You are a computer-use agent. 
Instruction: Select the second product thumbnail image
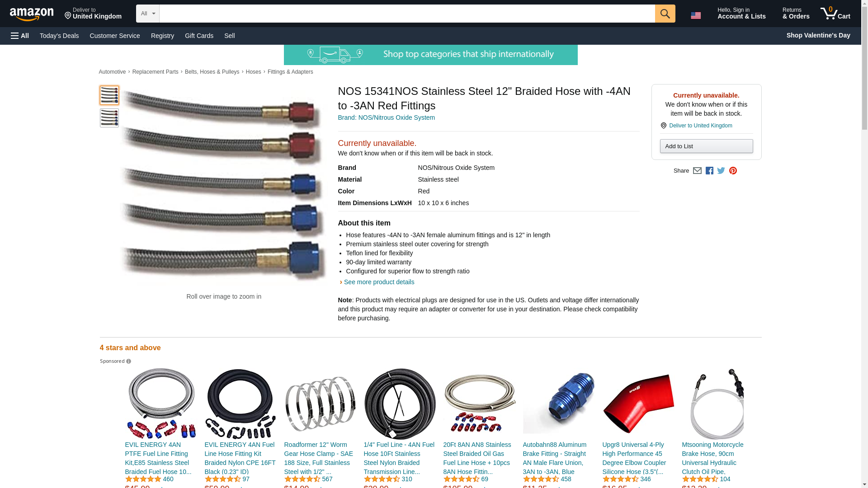(x=109, y=118)
